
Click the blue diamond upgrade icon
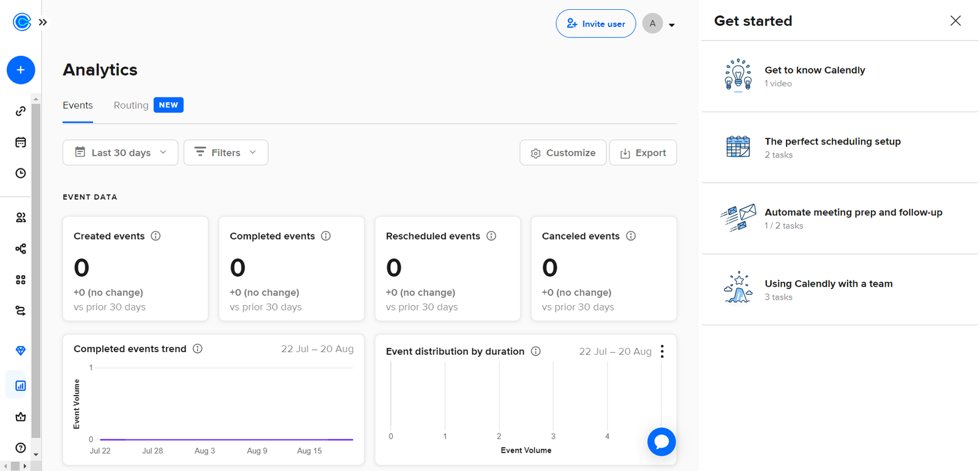[21, 351]
